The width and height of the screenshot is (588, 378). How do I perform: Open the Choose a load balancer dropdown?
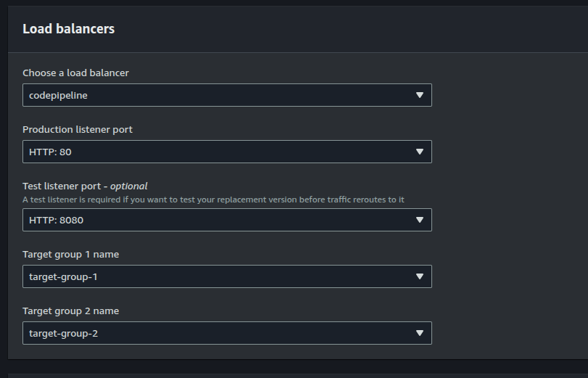[227, 95]
